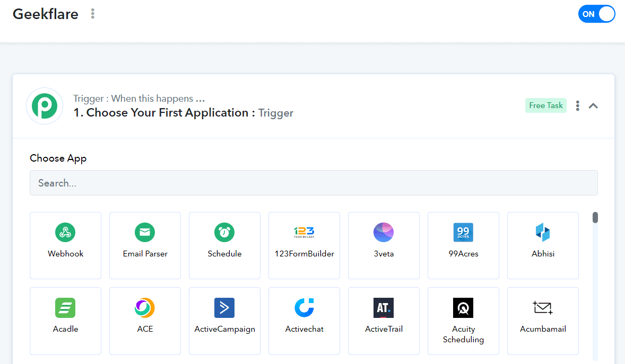The height and width of the screenshot is (364, 625).
Task: Choose the ACE app icon
Action: [x=145, y=307]
